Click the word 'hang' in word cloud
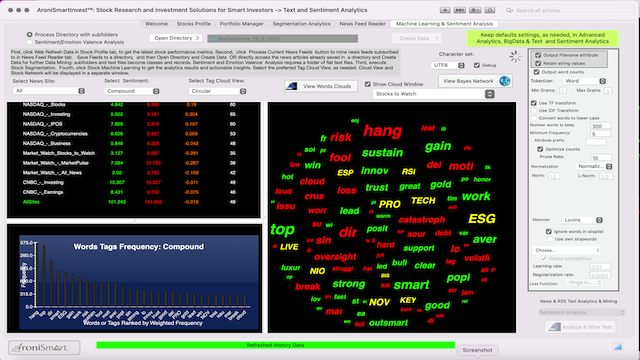The image size is (640, 360). pyautogui.click(x=382, y=131)
